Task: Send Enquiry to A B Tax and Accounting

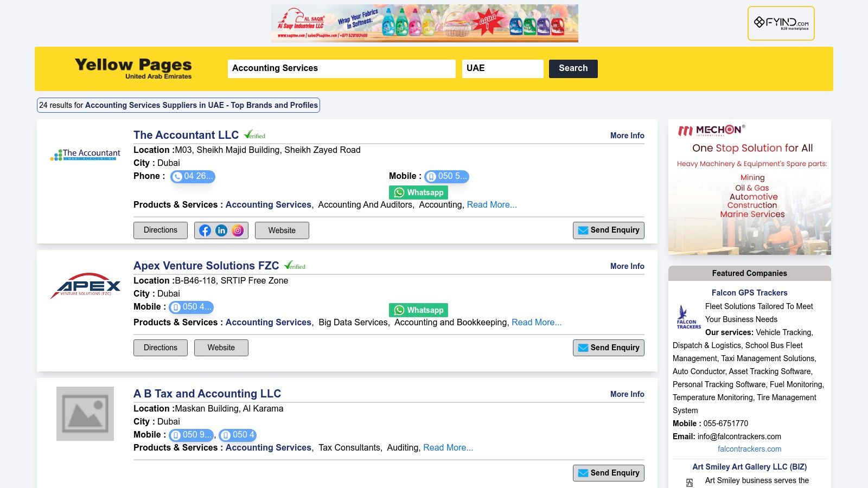Action: pyautogui.click(x=609, y=473)
